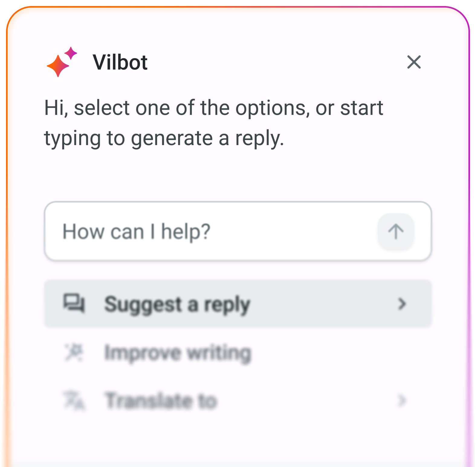
Task: Click the Translate to label text
Action: coord(161,401)
